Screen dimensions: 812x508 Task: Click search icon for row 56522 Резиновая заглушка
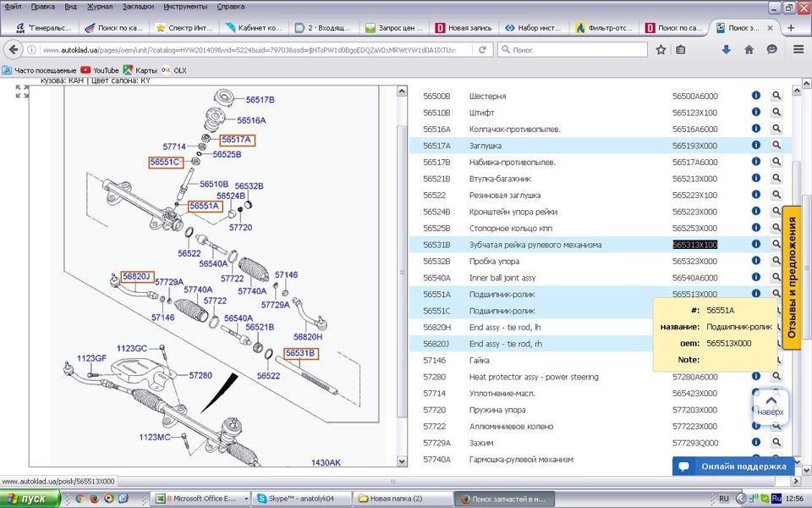tap(776, 196)
